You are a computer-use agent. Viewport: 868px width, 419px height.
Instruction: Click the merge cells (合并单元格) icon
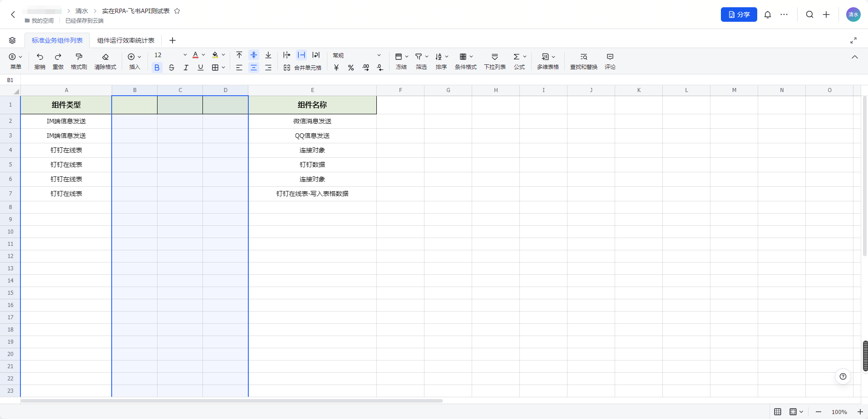pyautogui.click(x=287, y=68)
